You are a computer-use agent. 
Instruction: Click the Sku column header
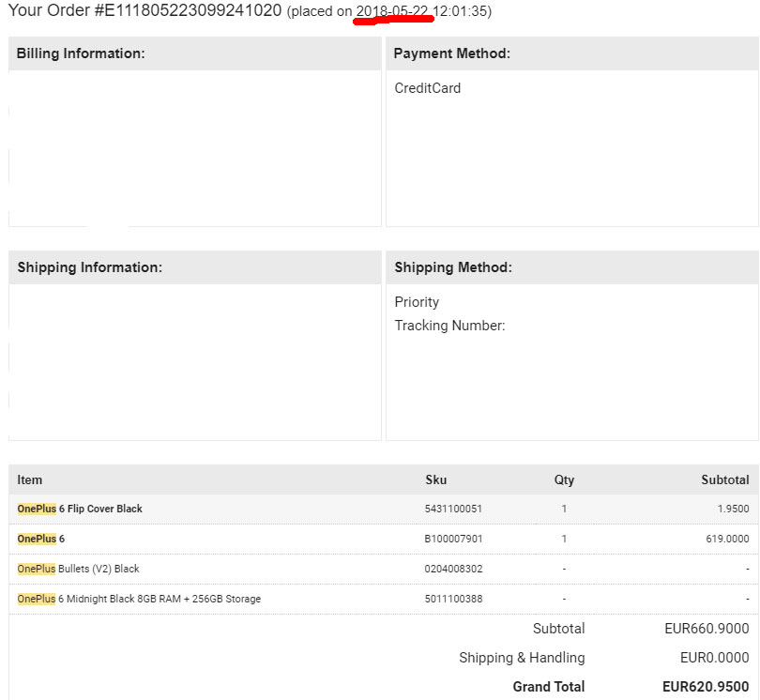click(x=435, y=479)
